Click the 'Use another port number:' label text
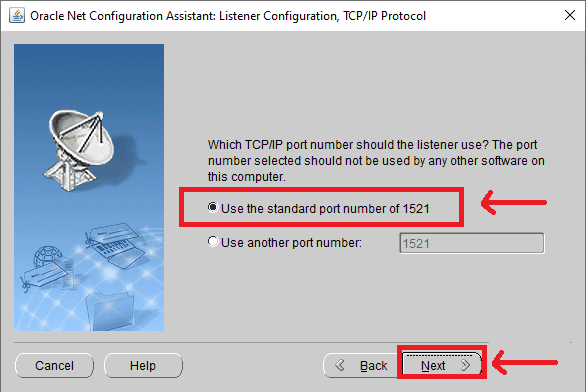Screen dimensions: 586x392 (x=292, y=243)
